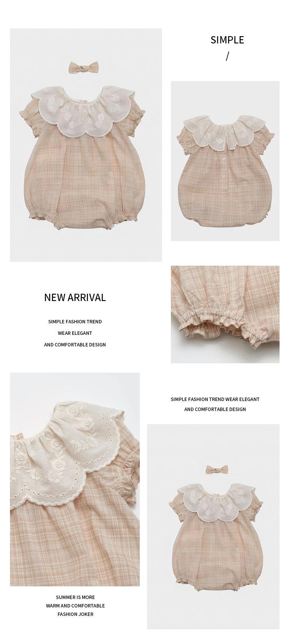This screenshot has height=644, width=288.
Task: Click AND COMFORTABLE DESIGN under New Arrival
Action: click(x=75, y=344)
